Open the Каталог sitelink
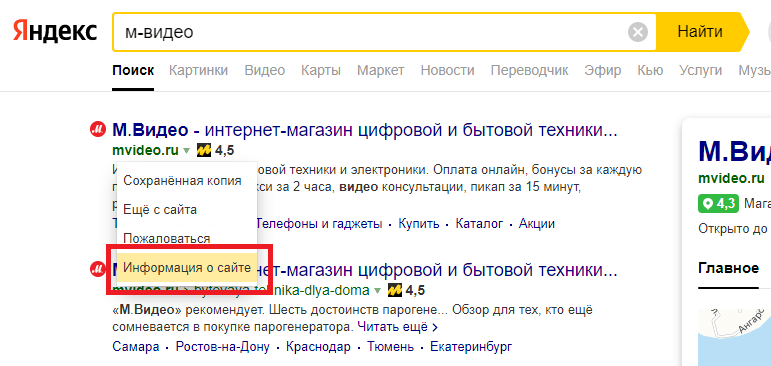Image resolution: width=771 pixels, height=366 pixels. click(x=479, y=224)
